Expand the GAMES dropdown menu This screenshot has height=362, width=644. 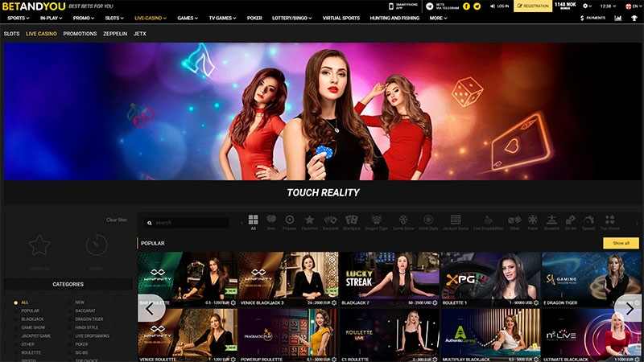point(188,18)
